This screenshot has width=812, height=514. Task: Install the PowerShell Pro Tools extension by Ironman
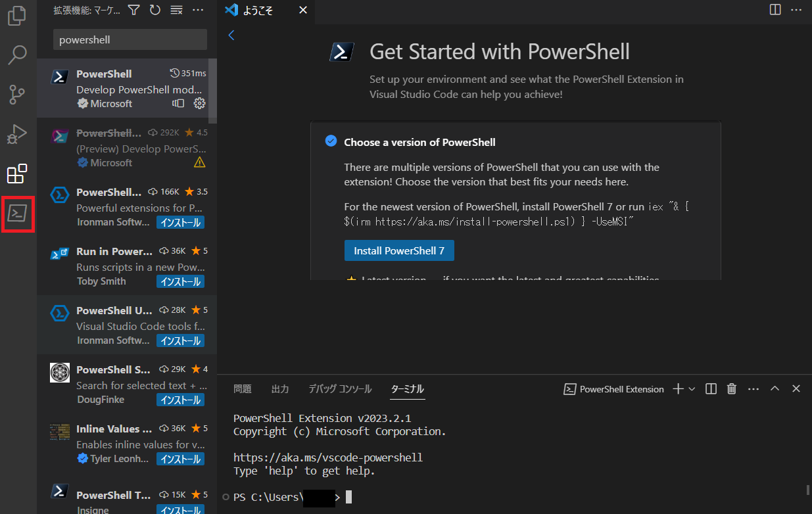click(180, 222)
